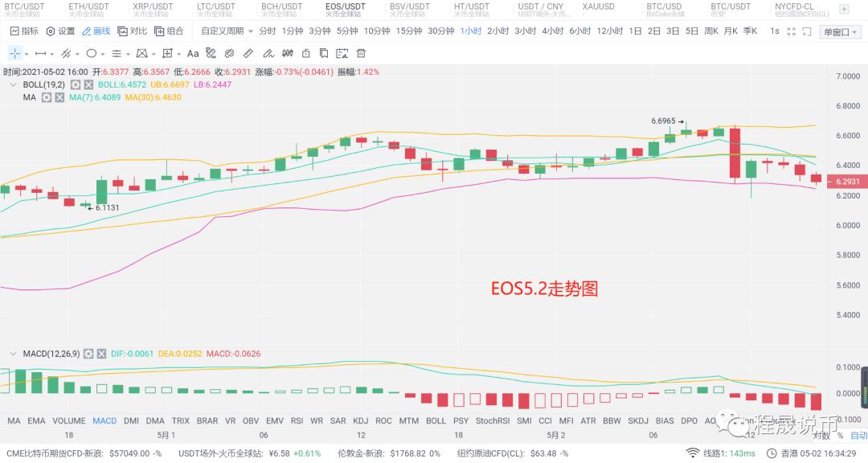This screenshot has width=868, height=463.
Task: Open the BOLL indicator settings gear
Action: (x=76, y=84)
